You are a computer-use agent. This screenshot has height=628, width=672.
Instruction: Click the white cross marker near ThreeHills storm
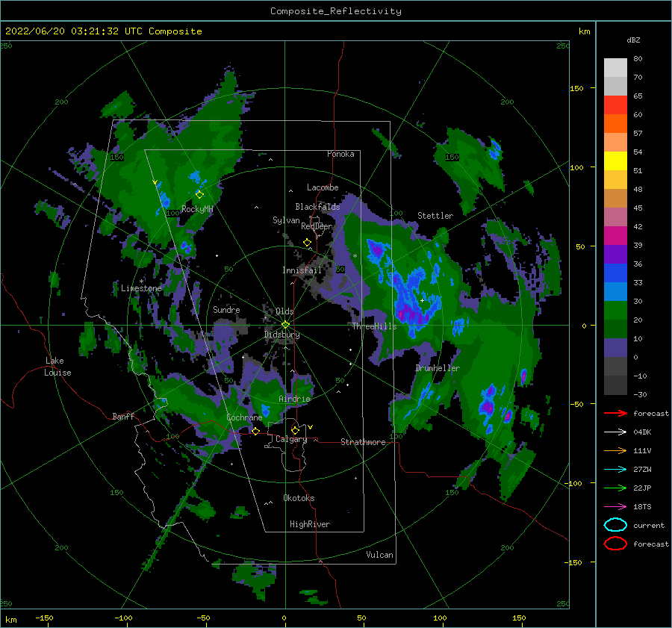(422, 300)
